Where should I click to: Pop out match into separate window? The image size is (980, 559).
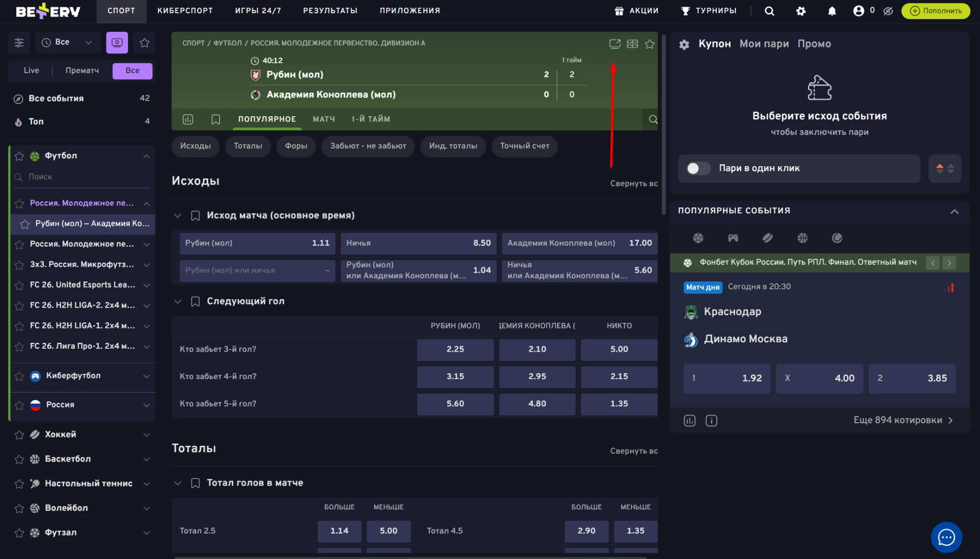(x=615, y=44)
